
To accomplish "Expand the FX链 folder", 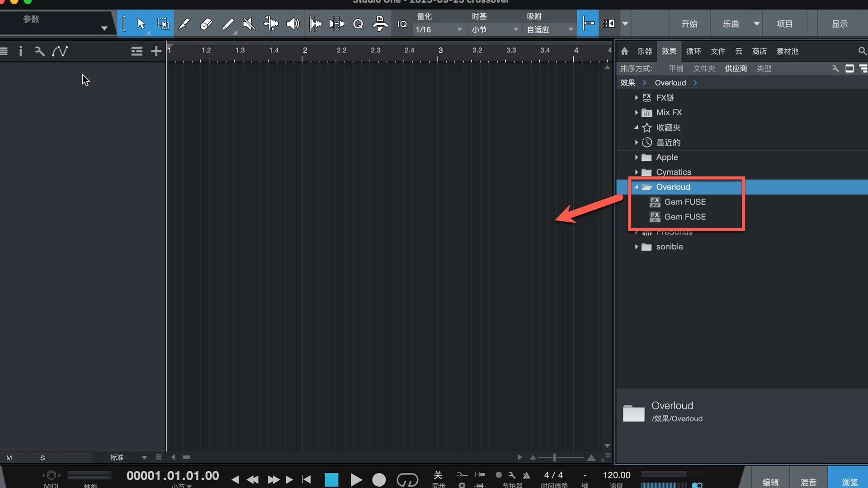I will coord(636,98).
